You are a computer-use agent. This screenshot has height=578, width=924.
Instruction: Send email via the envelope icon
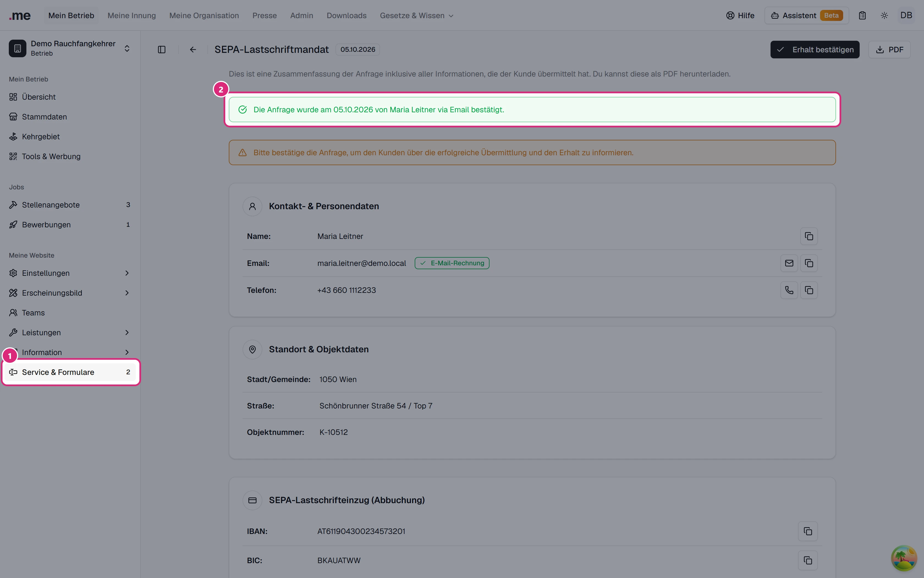tap(789, 263)
